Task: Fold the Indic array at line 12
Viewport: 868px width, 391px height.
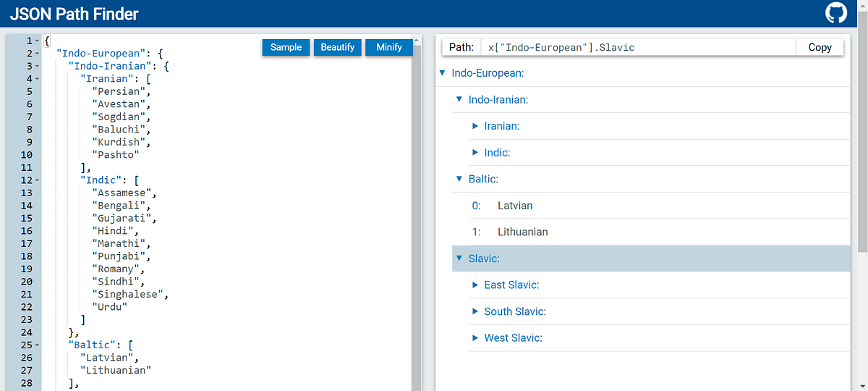Action: (36, 180)
